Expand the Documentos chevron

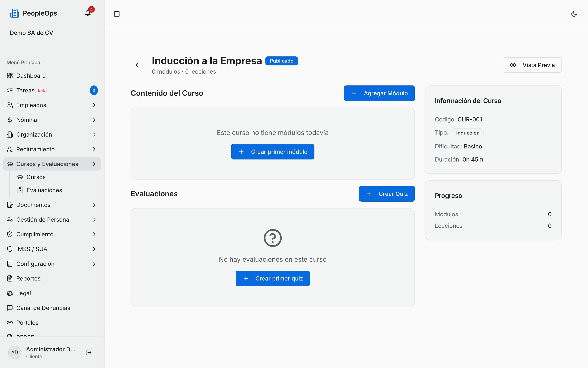[x=94, y=205]
